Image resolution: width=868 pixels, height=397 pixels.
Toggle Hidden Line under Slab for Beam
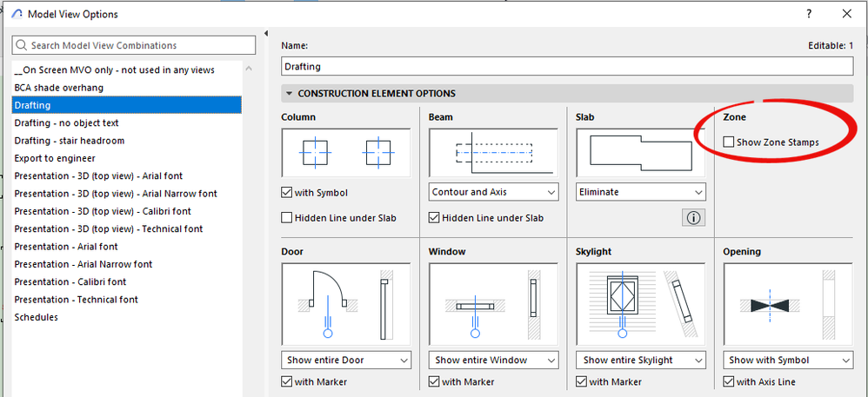pyautogui.click(x=435, y=218)
